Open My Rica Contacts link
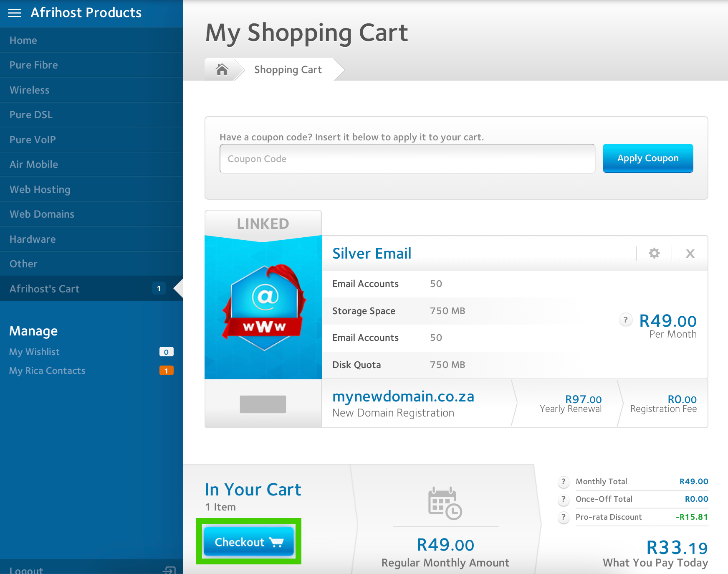The image size is (728, 574). 47,371
